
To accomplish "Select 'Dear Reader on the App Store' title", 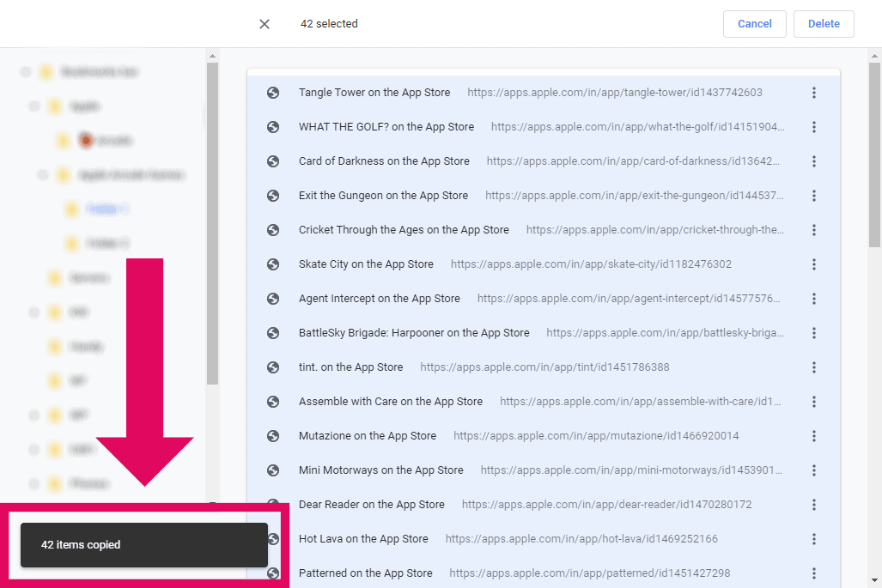I will [x=371, y=504].
